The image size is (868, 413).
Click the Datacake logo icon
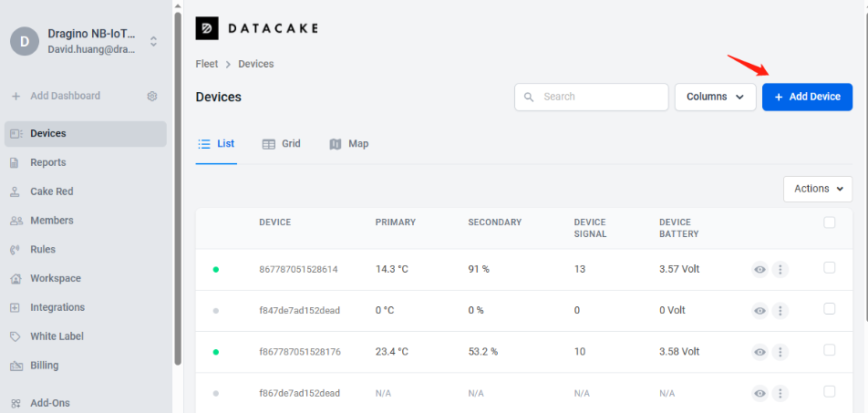point(207,28)
